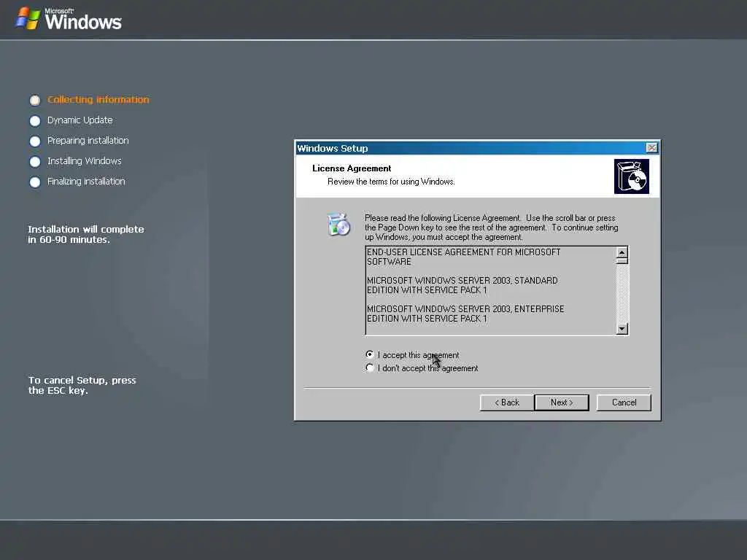Click the "Preparing installation" step label
Viewport: 747px width, 560px height.
click(x=88, y=141)
